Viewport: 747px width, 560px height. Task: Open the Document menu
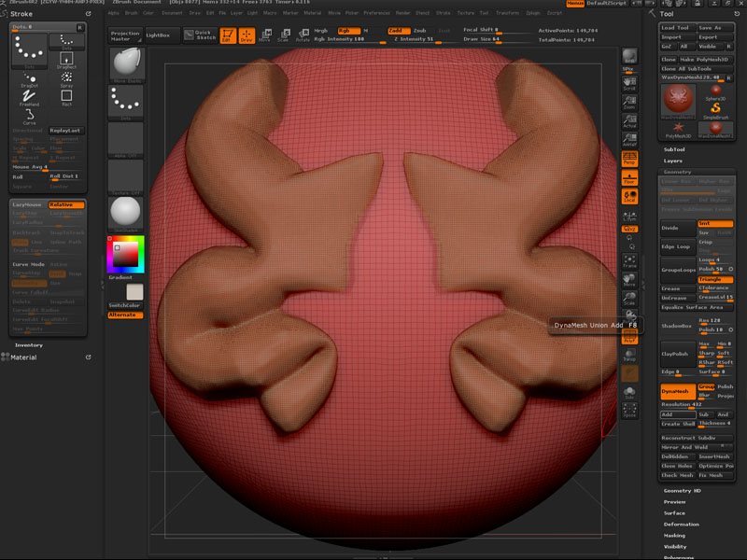tap(172, 13)
